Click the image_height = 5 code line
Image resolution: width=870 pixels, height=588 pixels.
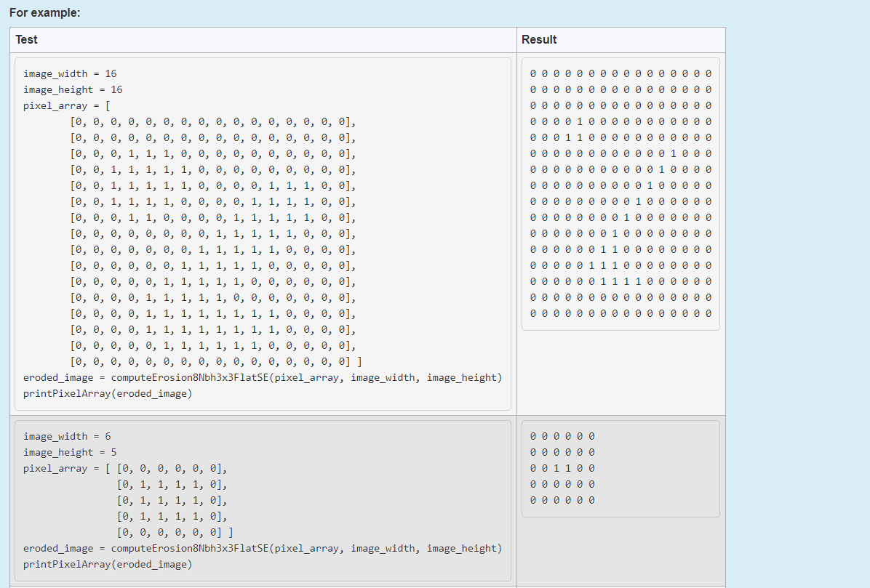(70, 452)
